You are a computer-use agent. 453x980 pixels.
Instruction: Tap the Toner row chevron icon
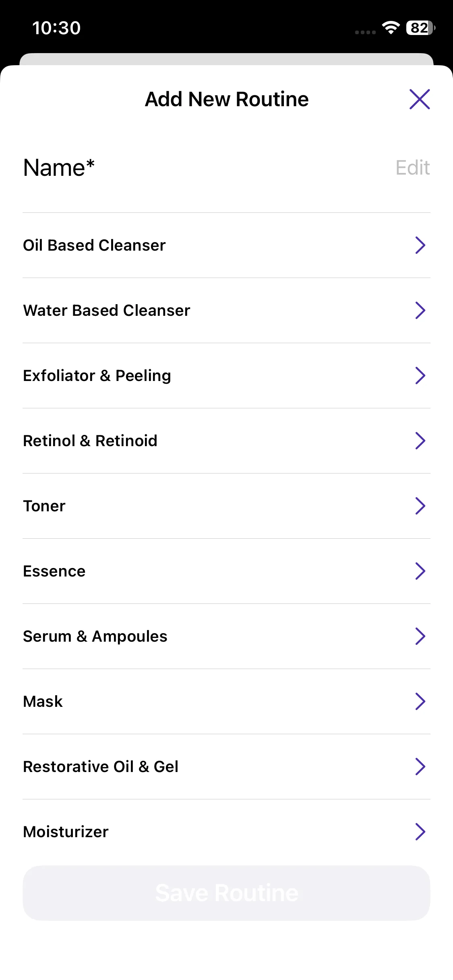pos(420,506)
